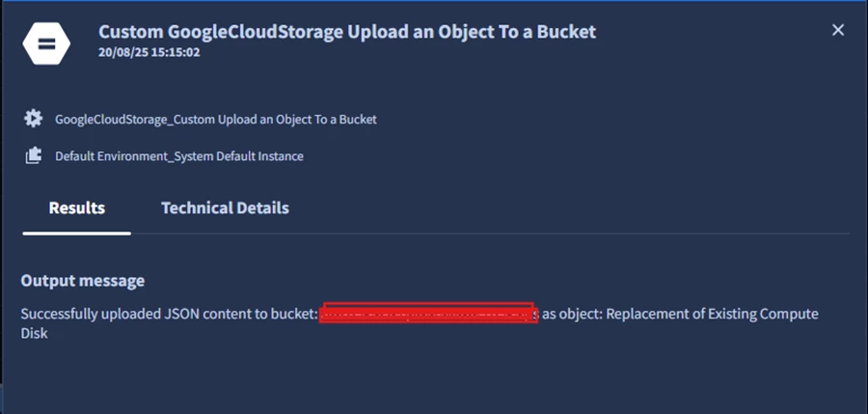Click the hexagon Google Cloud Storage icon
Viewport: 868px width, 414px height.
(x=46, y=43)
